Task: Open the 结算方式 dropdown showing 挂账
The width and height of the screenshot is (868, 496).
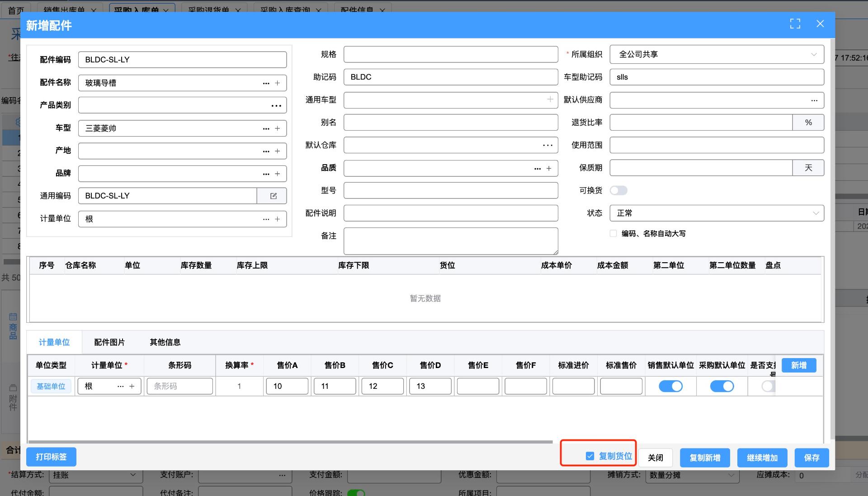Action: point(96,475)
